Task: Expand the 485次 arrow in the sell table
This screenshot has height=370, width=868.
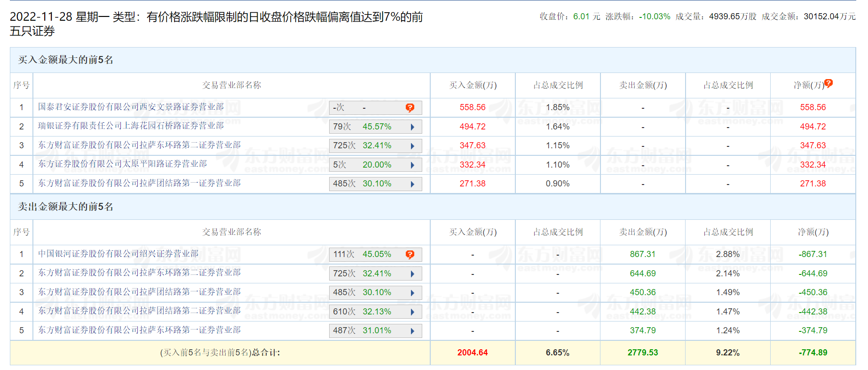Action: [412, 293]
